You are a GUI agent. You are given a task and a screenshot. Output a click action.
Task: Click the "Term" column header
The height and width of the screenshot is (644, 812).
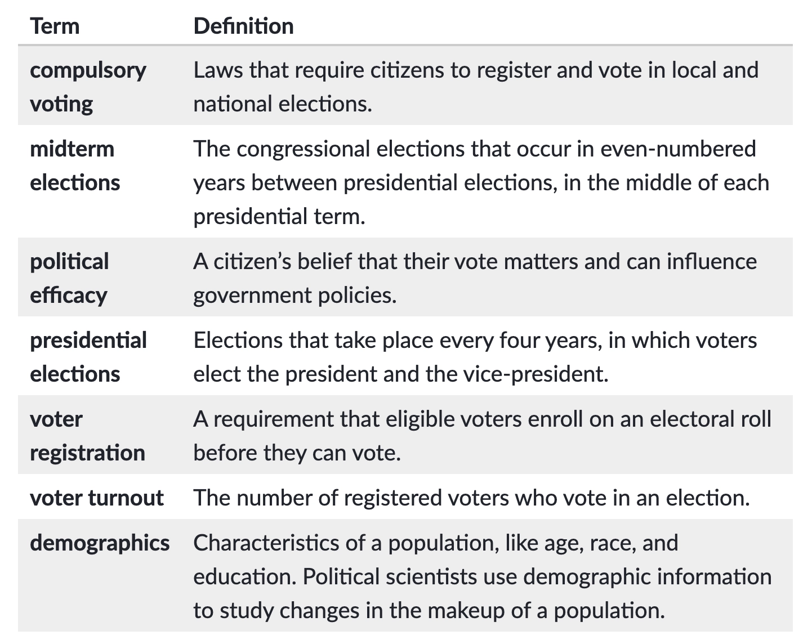(55, 26)
